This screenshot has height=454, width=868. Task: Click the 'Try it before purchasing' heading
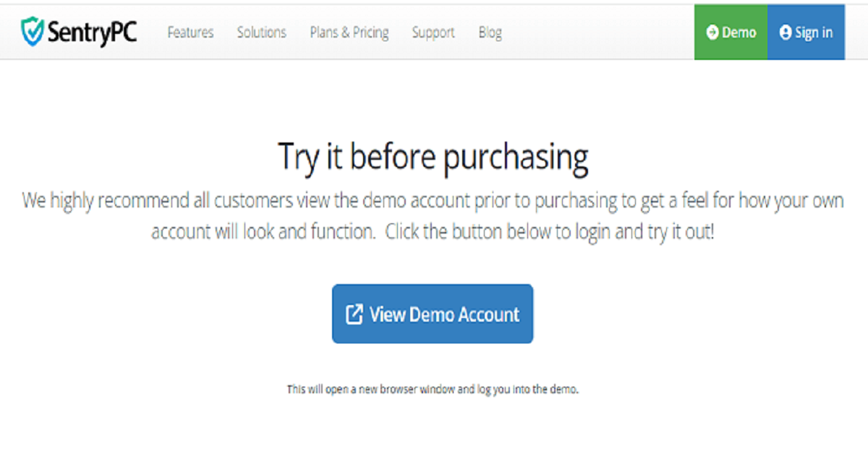433,157
